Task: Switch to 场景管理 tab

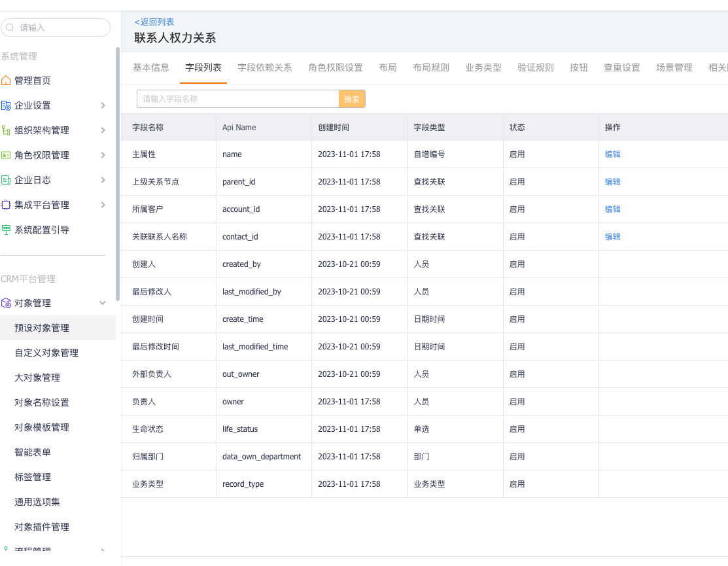Action: click(674, 68)
